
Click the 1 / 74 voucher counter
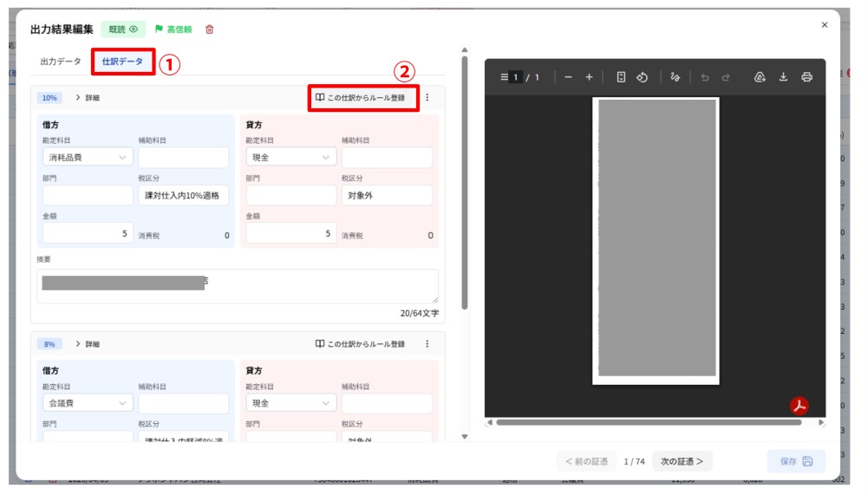coord(635,461)
